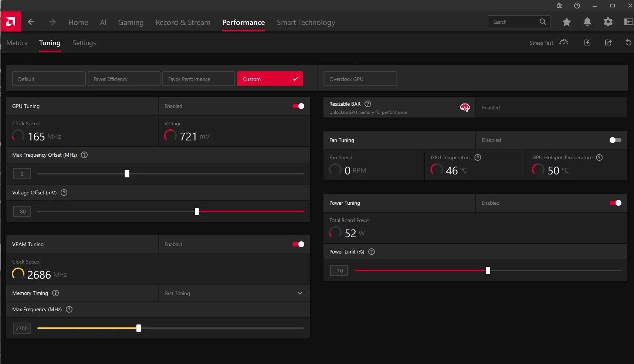Open the Gaming tab
Image resolution: width=634 pixels, height=364 pixels.
tap(131, 23)
